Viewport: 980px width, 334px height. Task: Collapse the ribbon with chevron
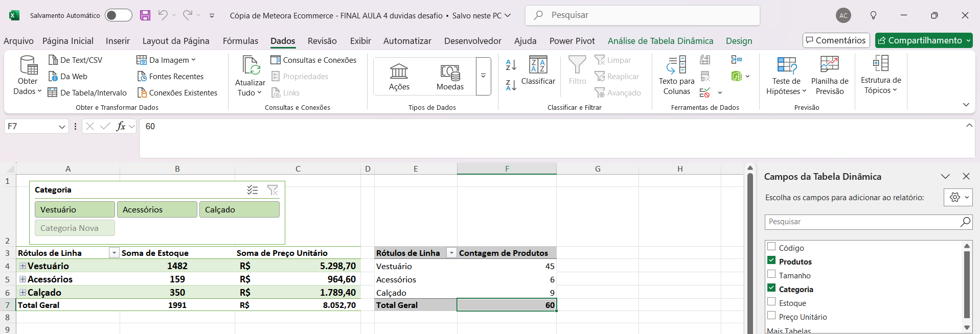tap(966, 105)
